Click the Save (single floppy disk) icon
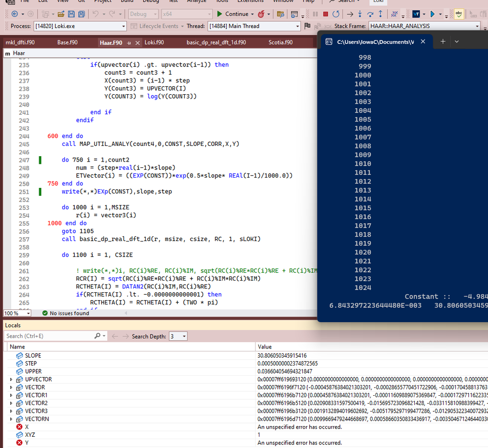Image resolution: width=488 pixels, height=448 pixels. pyautogui.click(x=71, y=14)
